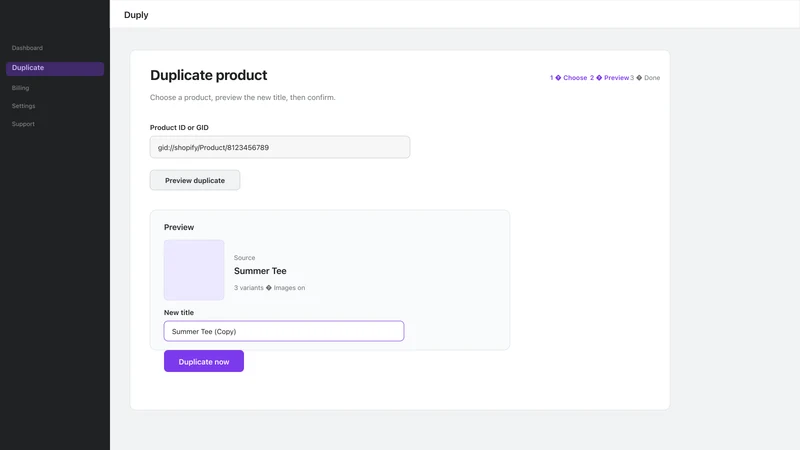
Task: Select the Done step indicator
Action: 645,78
